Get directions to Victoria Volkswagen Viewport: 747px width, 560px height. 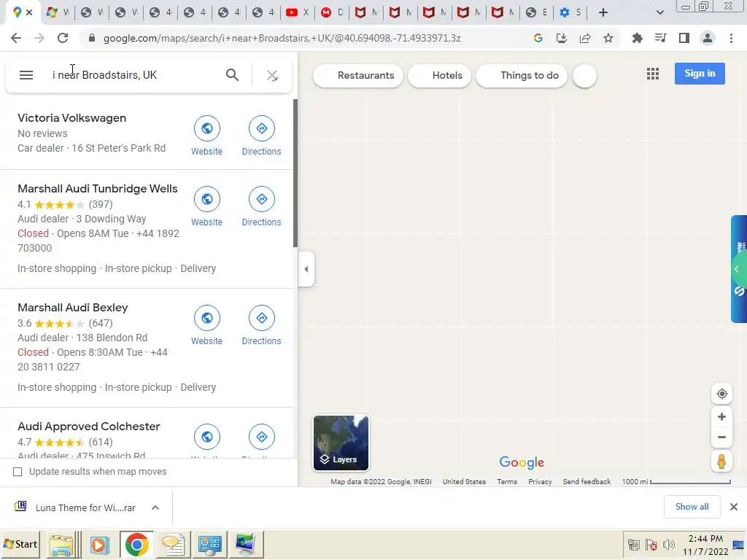(x=262, y=128)
